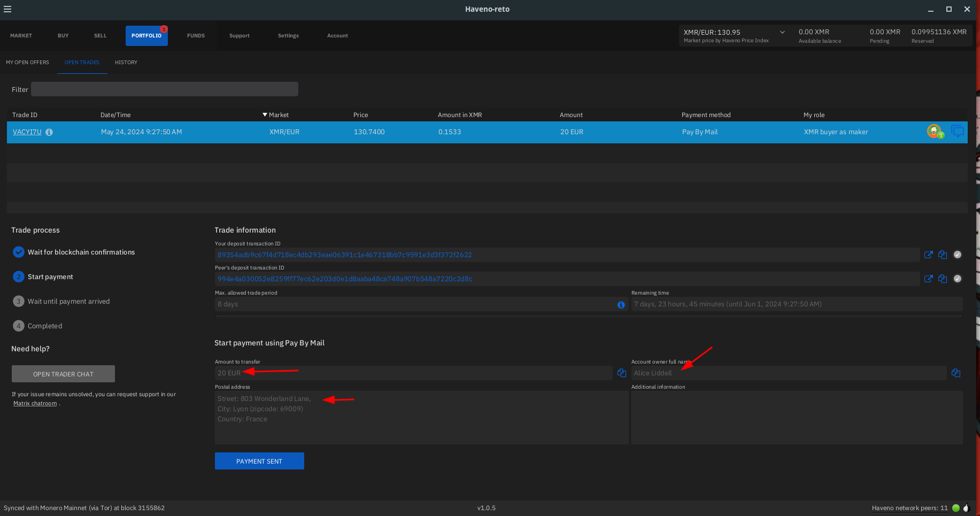Click info icon next to trade ID VACYI7U
Viewport: 980px width, 516px height.
pyautogui.click(x=49, y=132)
